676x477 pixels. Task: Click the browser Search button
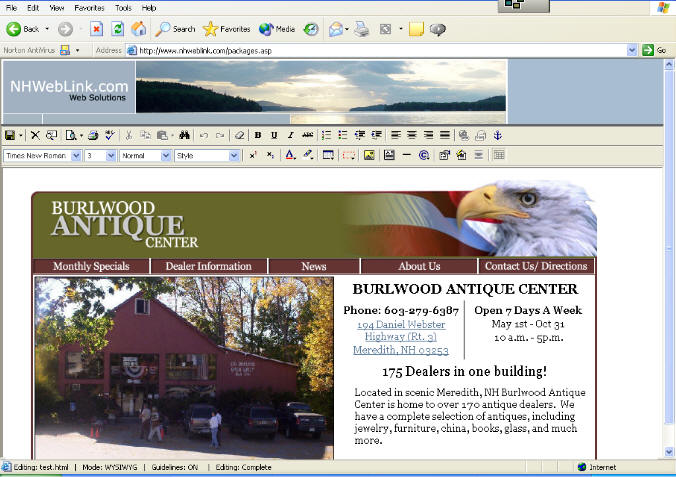tap(175, 29)
